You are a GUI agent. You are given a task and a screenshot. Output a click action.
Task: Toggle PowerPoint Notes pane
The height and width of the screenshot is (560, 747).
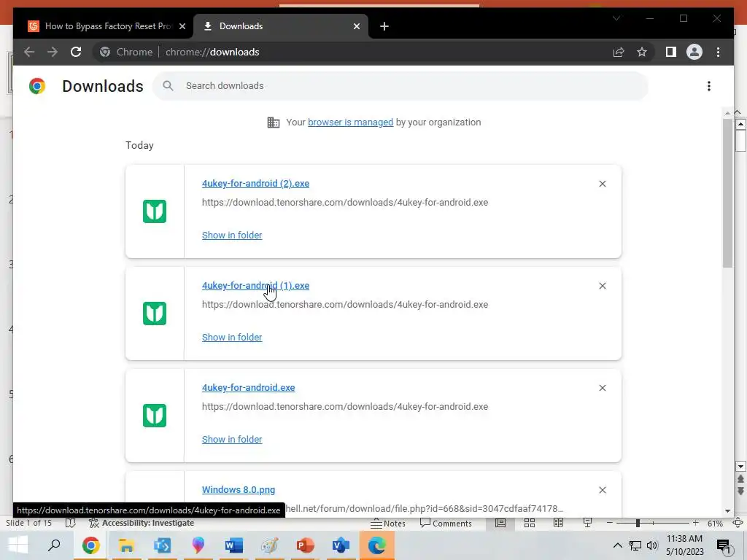388,524
